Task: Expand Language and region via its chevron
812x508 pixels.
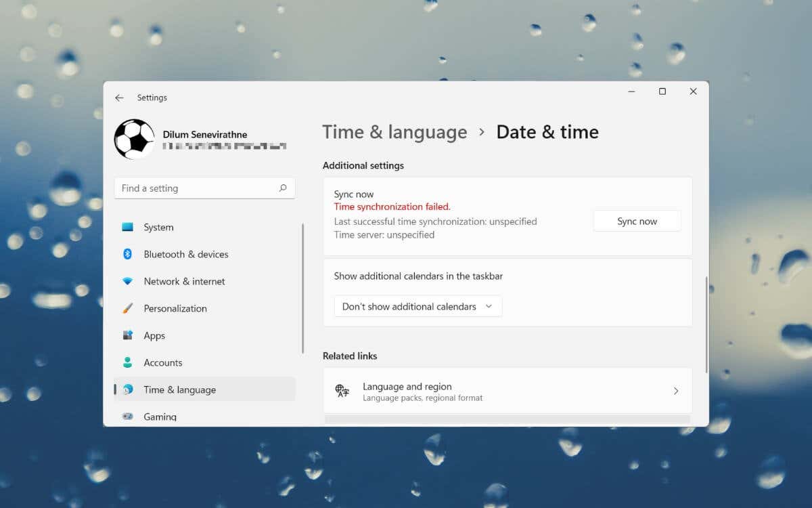Action: coord(675,390)
